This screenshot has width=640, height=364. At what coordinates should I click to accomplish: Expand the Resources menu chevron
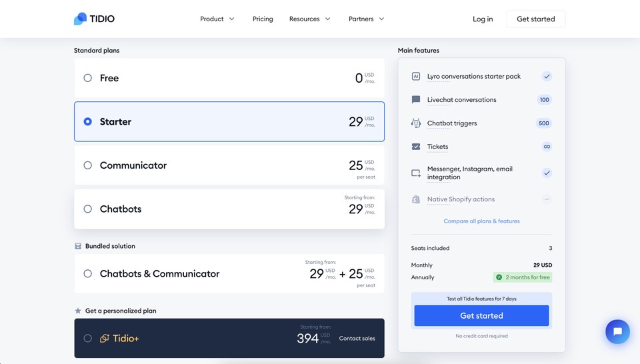328,19
